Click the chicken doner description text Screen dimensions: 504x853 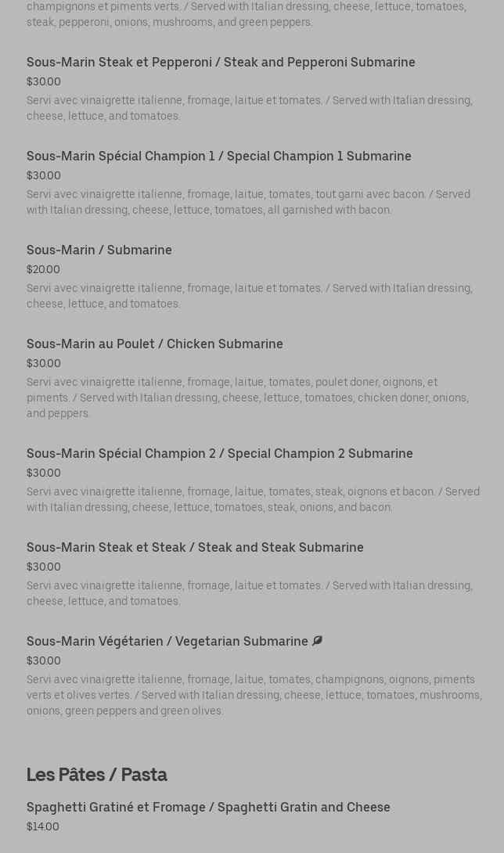(x=247, y=398)
